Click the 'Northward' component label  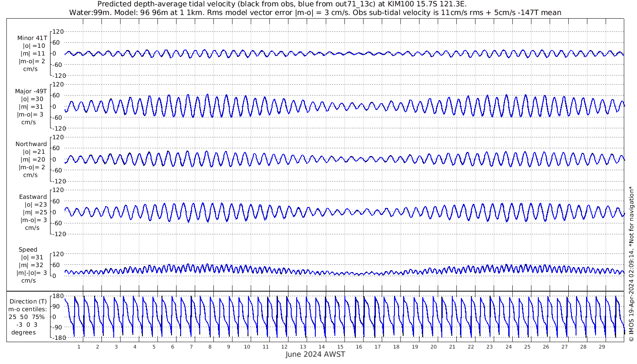[x=31, y=144]
